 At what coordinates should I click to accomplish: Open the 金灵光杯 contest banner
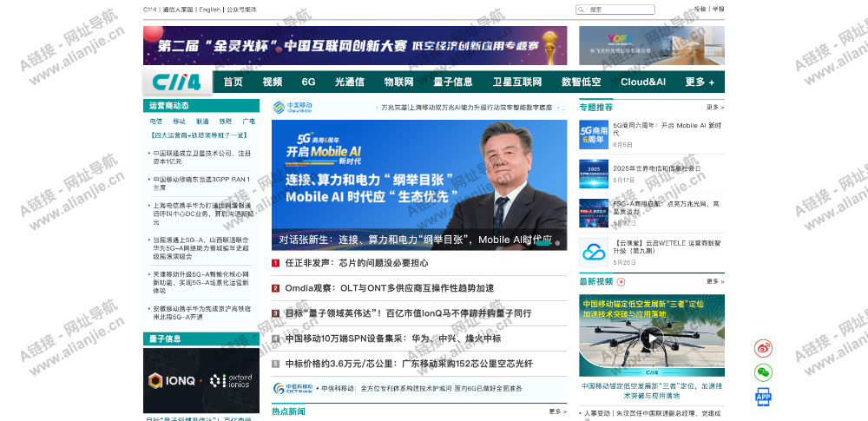pyautogui.click(x=355, y=45)
